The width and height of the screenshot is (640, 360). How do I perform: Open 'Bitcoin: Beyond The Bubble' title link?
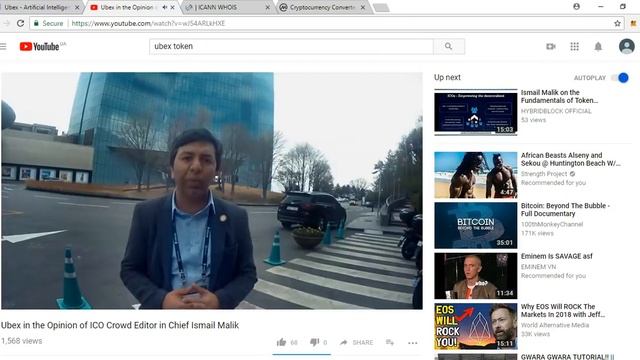565,210
